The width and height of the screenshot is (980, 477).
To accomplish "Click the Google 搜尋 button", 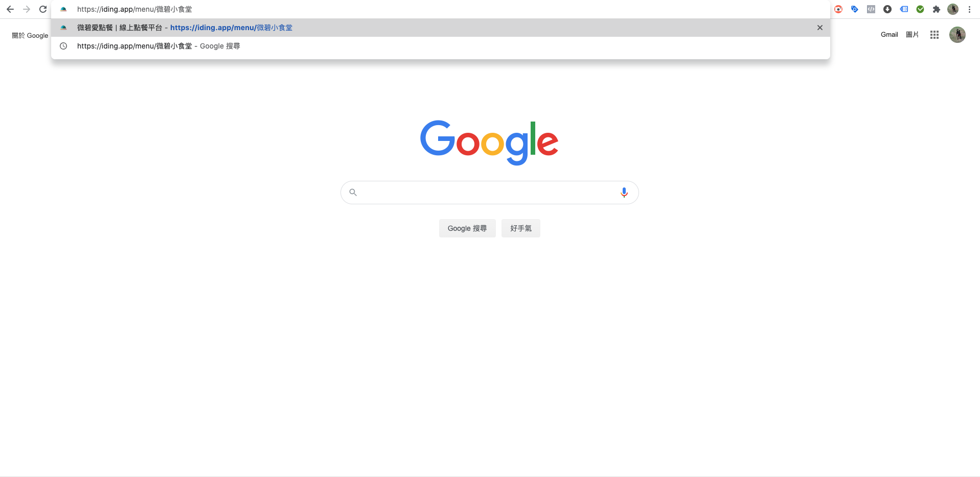I will [x=467, y=228].
